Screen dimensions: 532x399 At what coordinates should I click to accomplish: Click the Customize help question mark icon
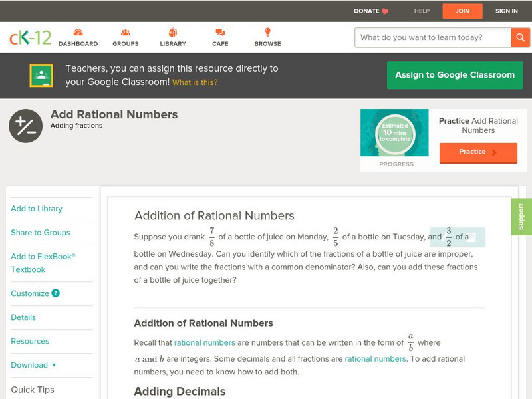pyautogui.click(x=56, y=293)
